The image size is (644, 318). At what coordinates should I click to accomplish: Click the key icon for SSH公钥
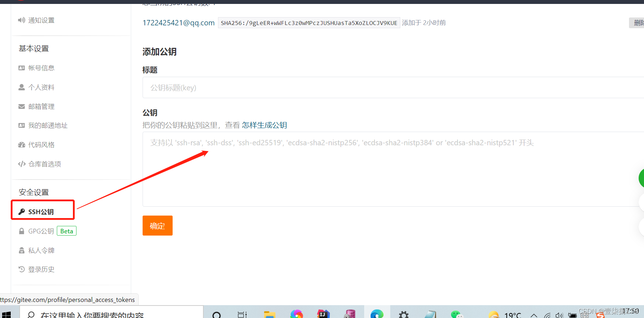click(x=21, y=212)
